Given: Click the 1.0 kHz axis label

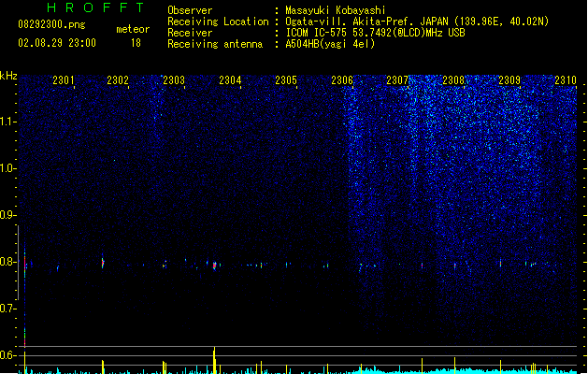Looking at the screenshot, I should (7, 168).
